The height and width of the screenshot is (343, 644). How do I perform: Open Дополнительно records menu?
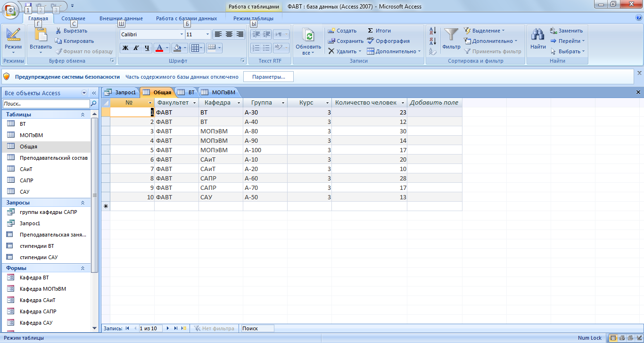click(x=394, y=51)
